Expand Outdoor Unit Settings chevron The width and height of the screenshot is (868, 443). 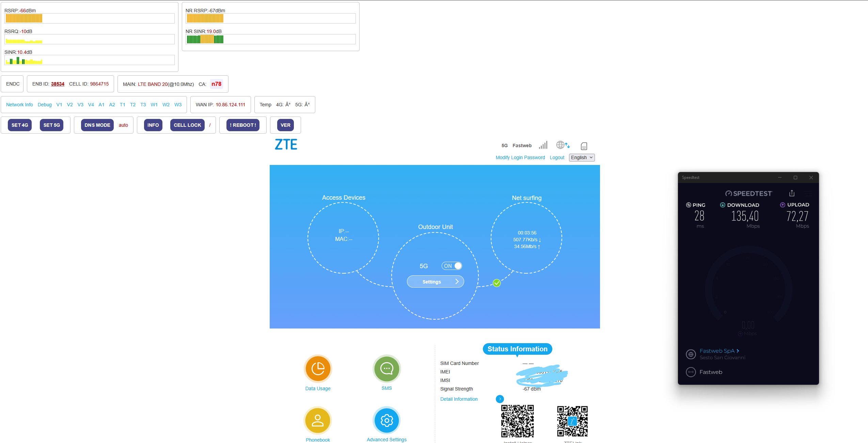pyautogui.click(x=457, y=281)
